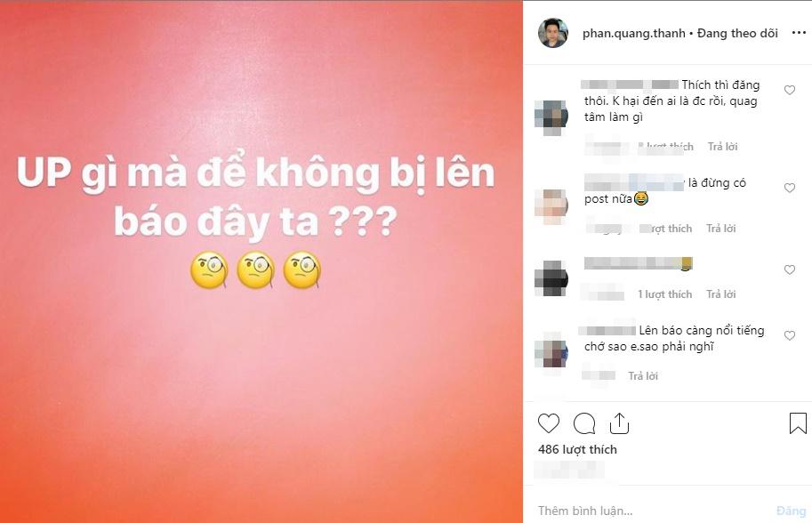This screenshot has height=523, width=812.
Task: View the 486 lượt thích likes list
Action: coord(577,449)
